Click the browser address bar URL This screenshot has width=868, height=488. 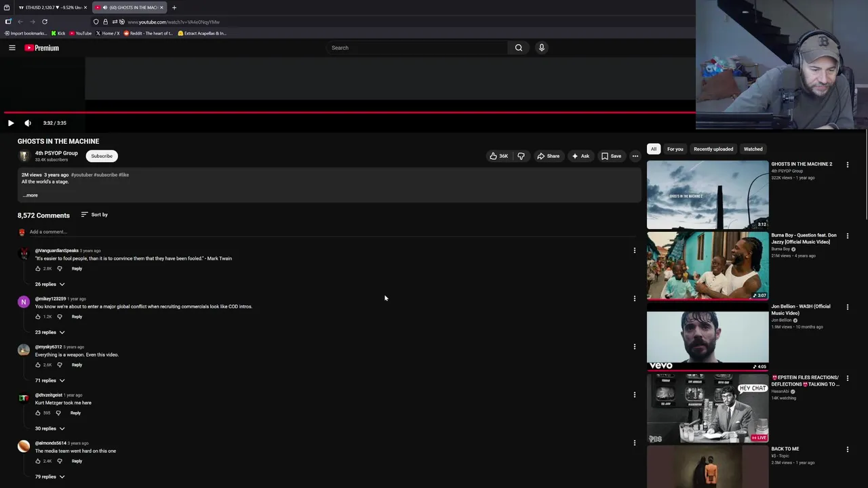174,22
